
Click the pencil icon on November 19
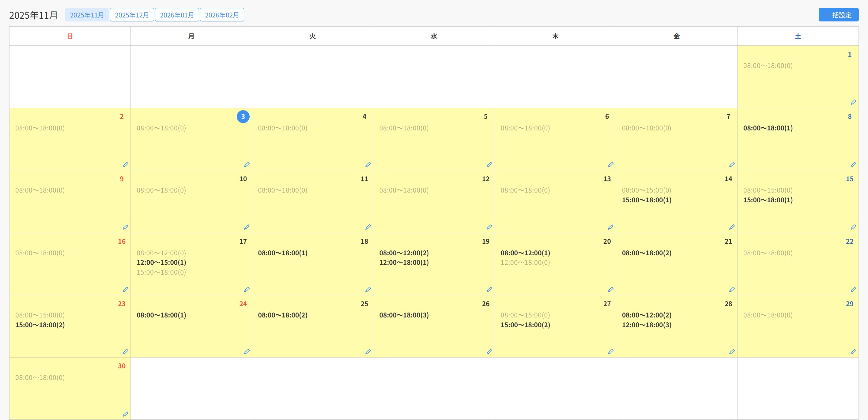(489, 289)
